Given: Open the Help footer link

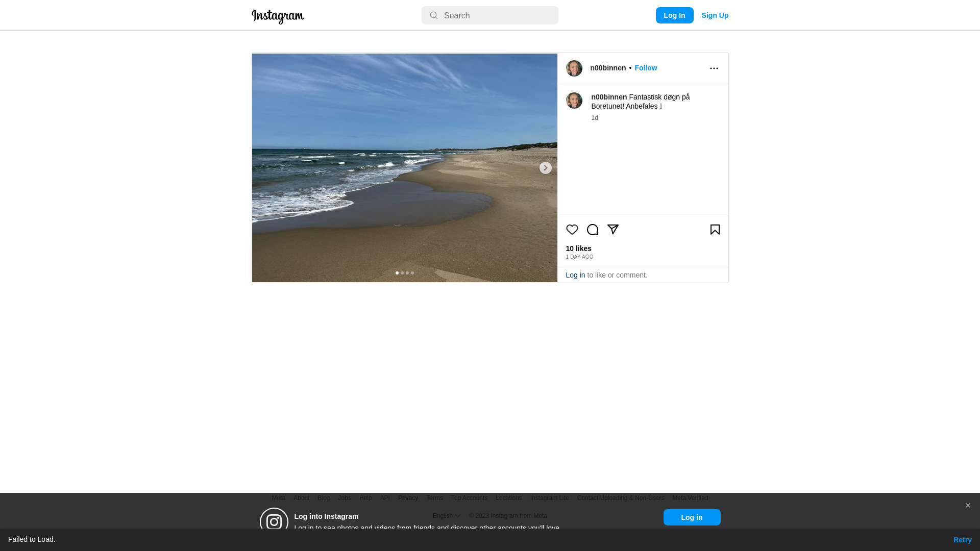Looking at the screenshot, I should [365, 498].
